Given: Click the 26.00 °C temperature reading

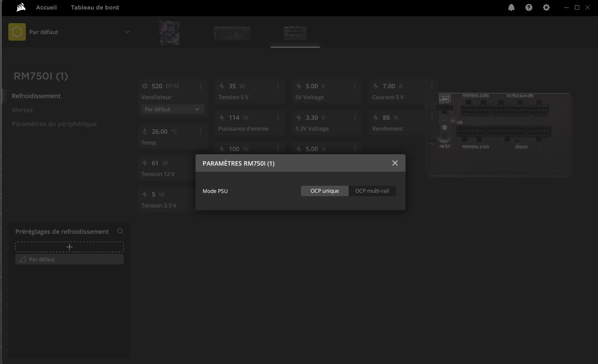Looking at the screenshot, I should pos(164,132).
